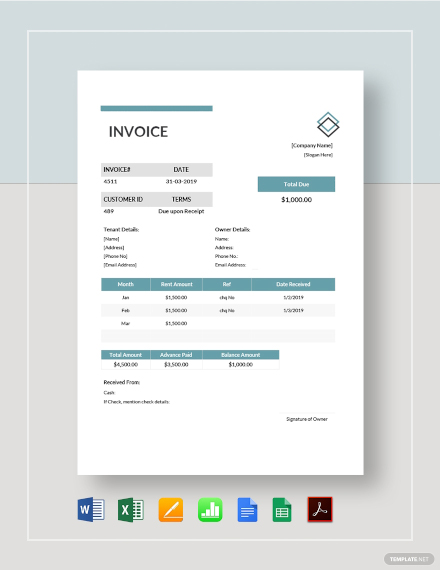Pick the Google Sheets format icon
Viewport: 440px width, 570px height.
point(282,510)
